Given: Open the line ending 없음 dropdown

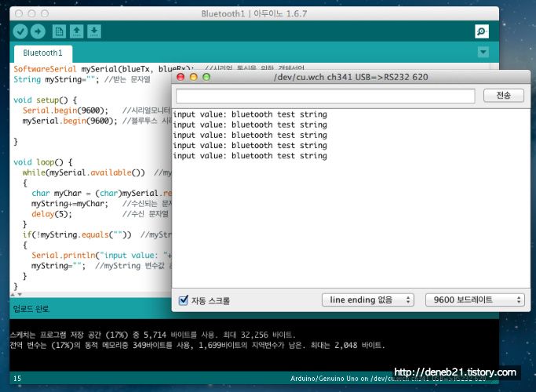Looking at the screenshot, I should pos(368,299).
